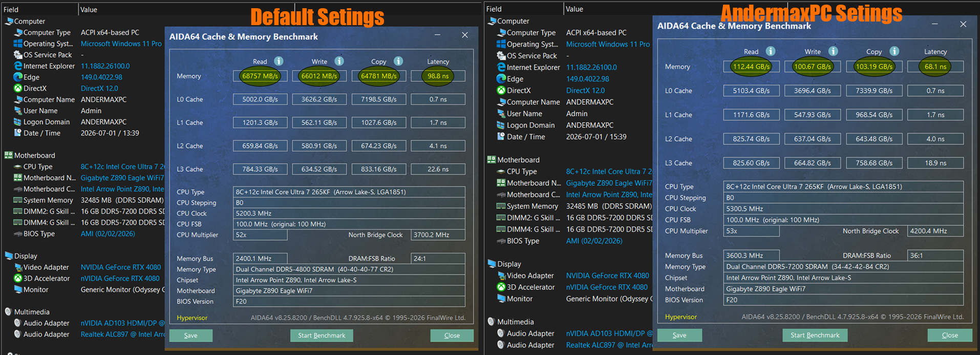Click the Save button in Default Settings benchmark

190,336
